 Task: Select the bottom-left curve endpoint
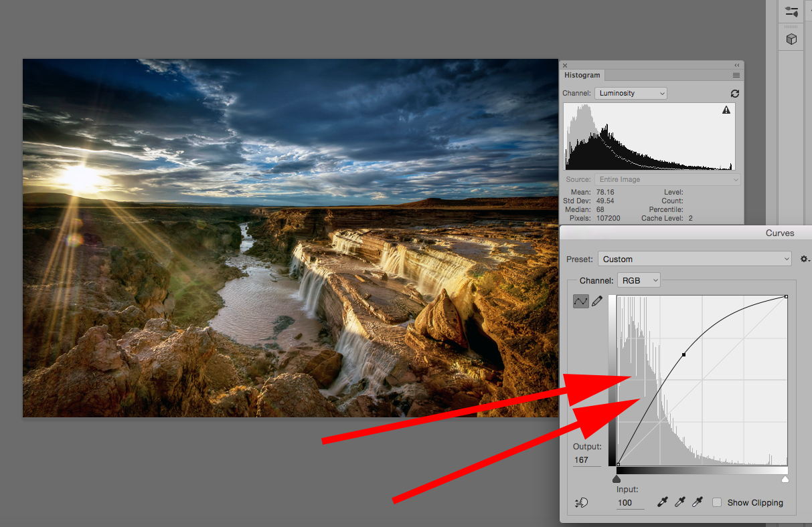pyautogui.click(x=617, y=464)
